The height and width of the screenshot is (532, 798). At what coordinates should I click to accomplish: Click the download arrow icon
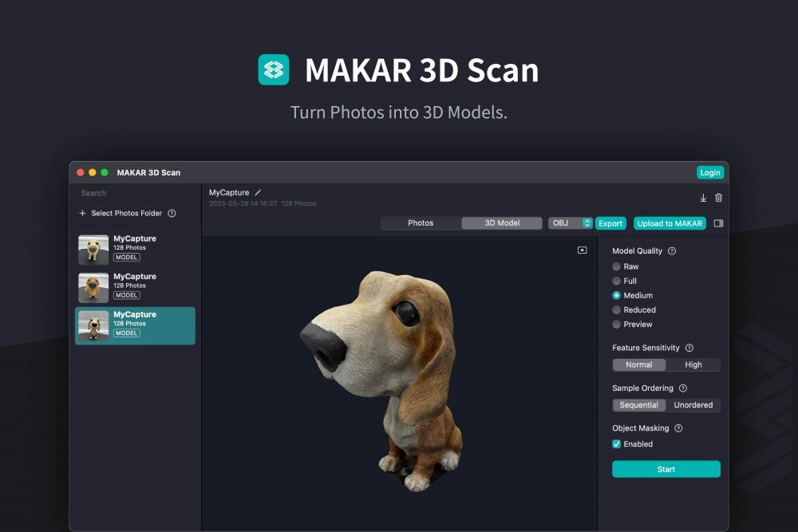703,198
